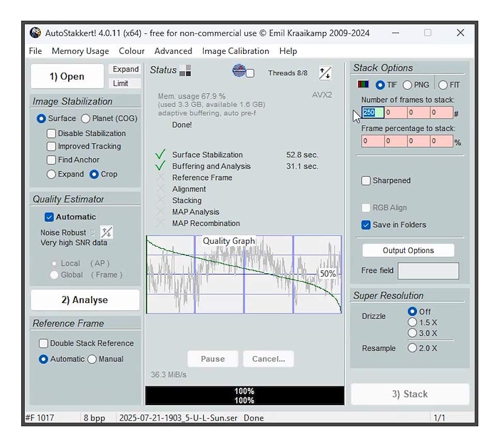Open the Image Calibration menu

click(236, 51)
